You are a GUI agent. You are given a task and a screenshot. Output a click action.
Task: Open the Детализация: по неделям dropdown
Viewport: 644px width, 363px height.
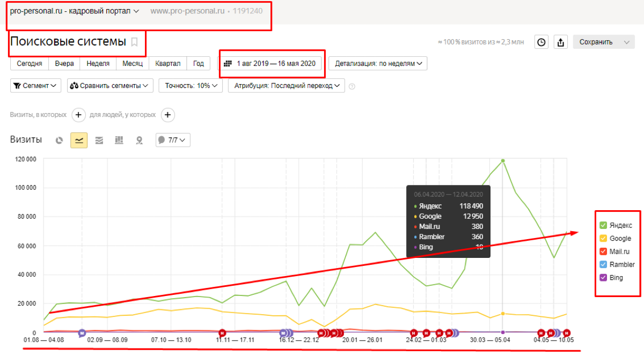point(378,64)
